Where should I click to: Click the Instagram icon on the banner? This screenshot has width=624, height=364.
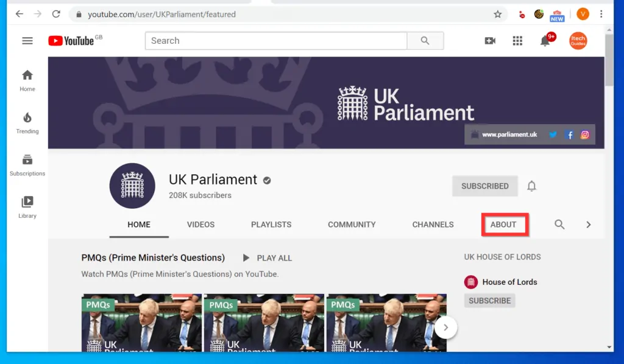584,135
